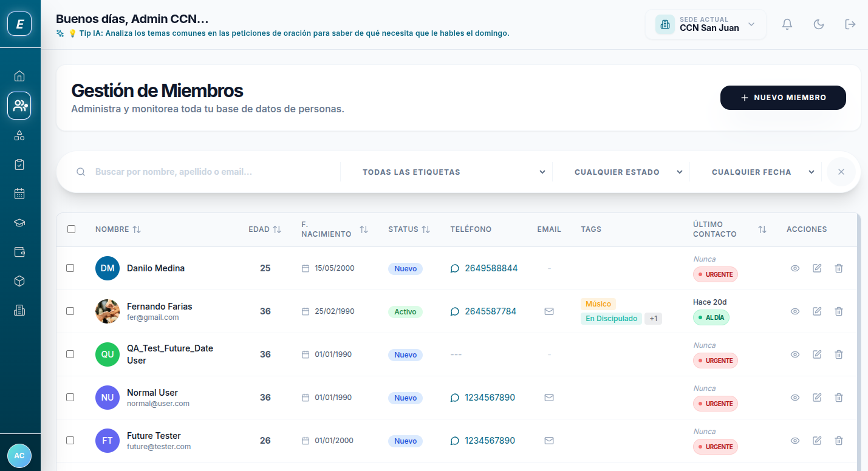The image size is (868, 471).
Task: Open the graduation cap icon in the sidebar
Action: [x=19, y=223]
